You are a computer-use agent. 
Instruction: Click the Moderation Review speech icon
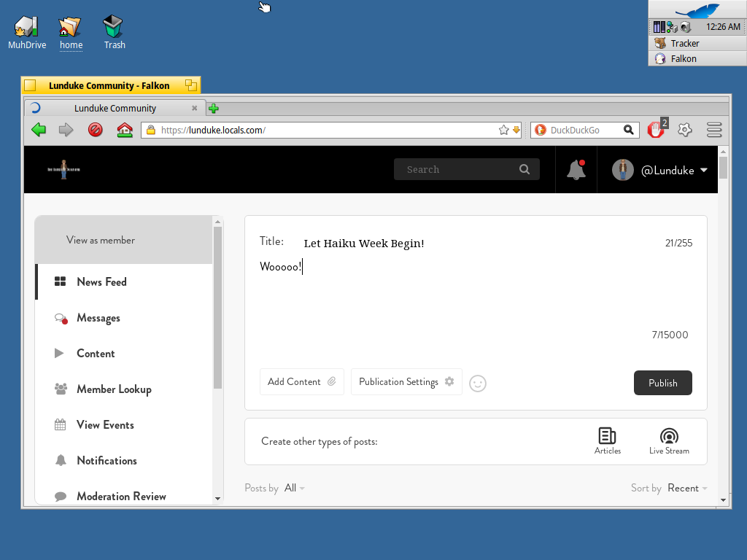click(x=61, y=496)
